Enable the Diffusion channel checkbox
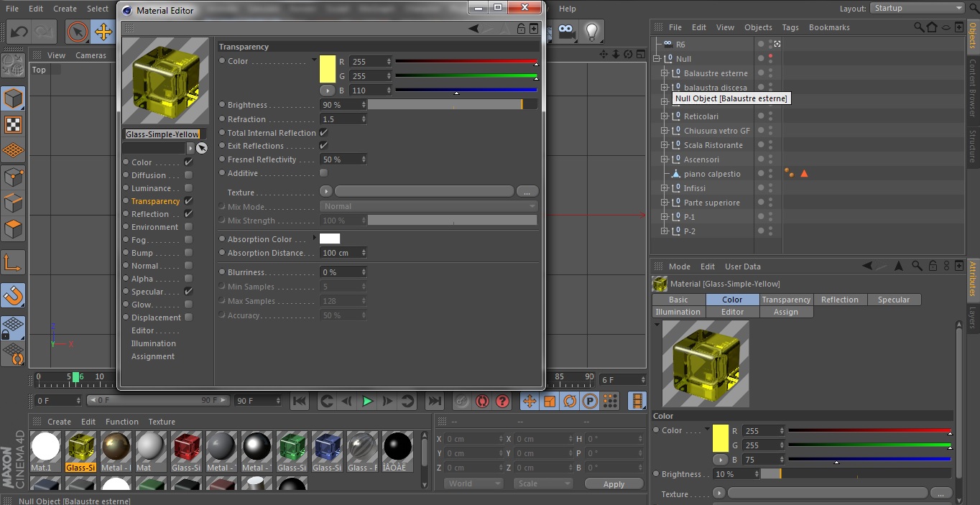The height and width of the screenshot is (505, 980). pos(188,175)
